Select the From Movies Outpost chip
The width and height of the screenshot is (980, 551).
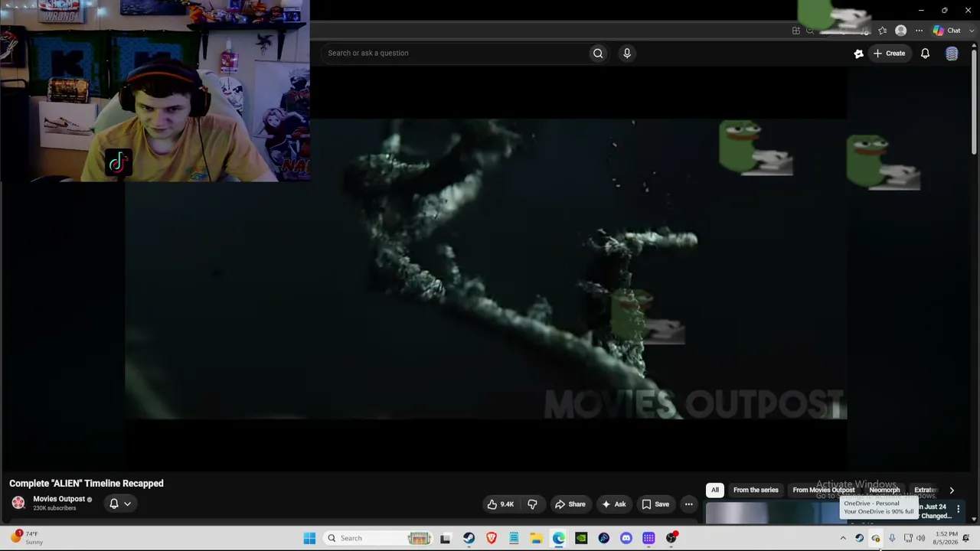point(824,490)
